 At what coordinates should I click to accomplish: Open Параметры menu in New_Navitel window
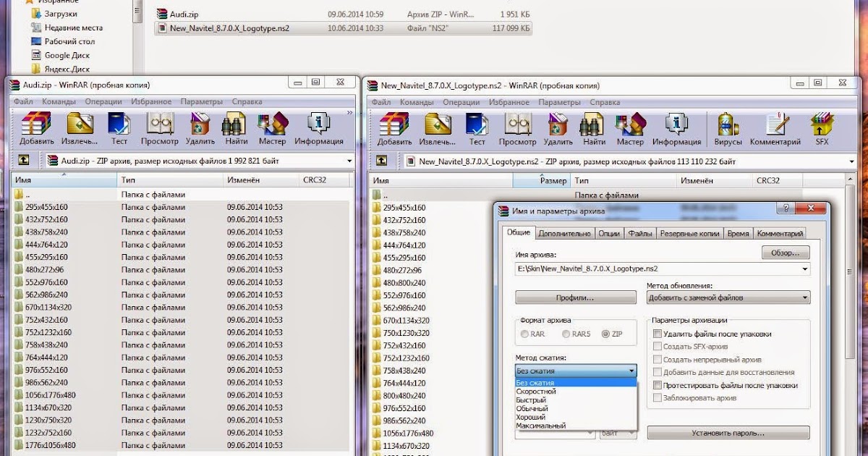click(x=560, y=103)
